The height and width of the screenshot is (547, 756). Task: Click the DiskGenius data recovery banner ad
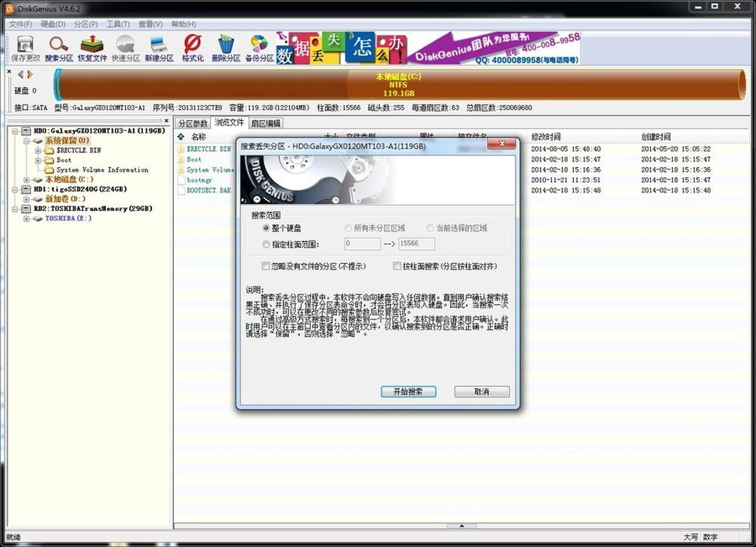pyautogui.click(x=428, y=48)
